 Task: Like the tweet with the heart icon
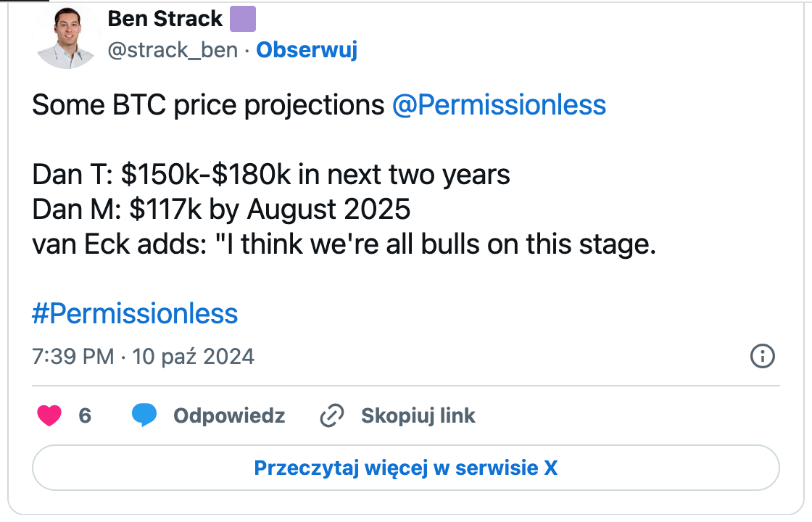(49, 415)
